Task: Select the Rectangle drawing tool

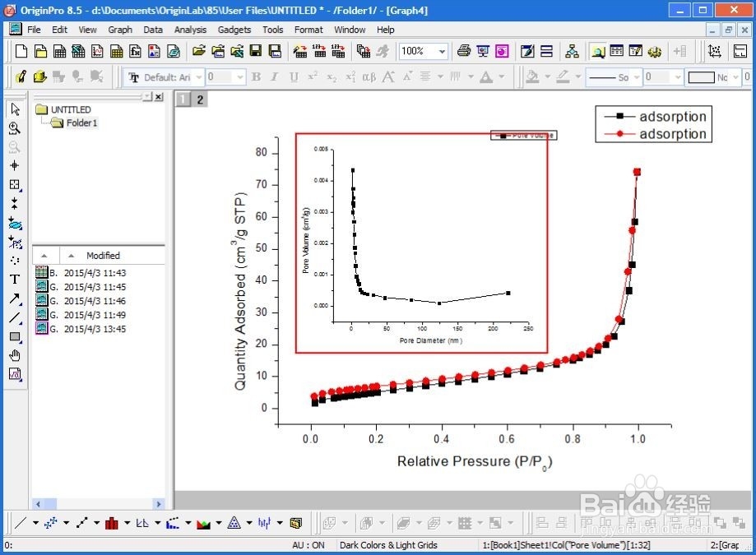Action: (15, 337)
